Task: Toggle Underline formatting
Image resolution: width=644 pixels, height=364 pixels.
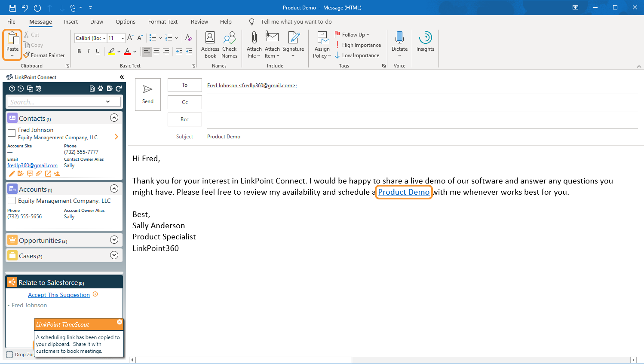Action: [x=98, y=51]
